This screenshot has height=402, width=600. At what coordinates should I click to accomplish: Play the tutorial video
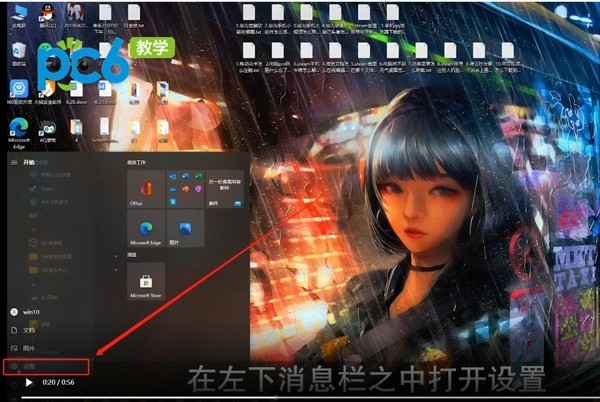click(x=29, y=382)
